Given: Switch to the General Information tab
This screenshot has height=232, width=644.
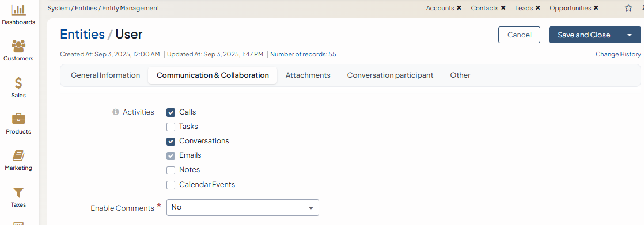Looking at the screenshot, I should pos(105,75).
